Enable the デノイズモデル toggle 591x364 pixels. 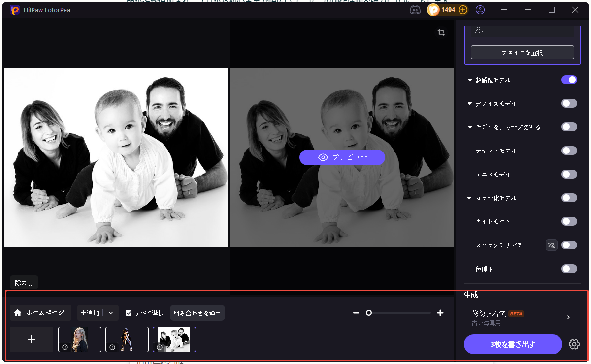[x=569, y=103]
